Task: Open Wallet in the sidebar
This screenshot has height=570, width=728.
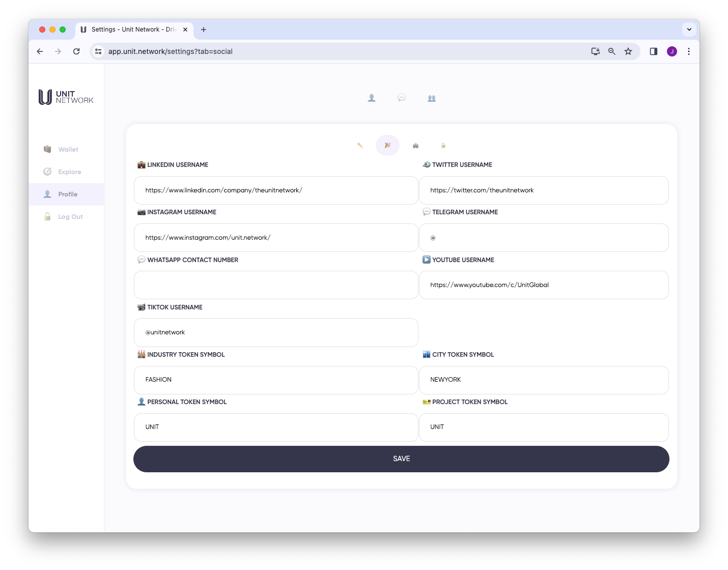Action: [x=68, y=150]
